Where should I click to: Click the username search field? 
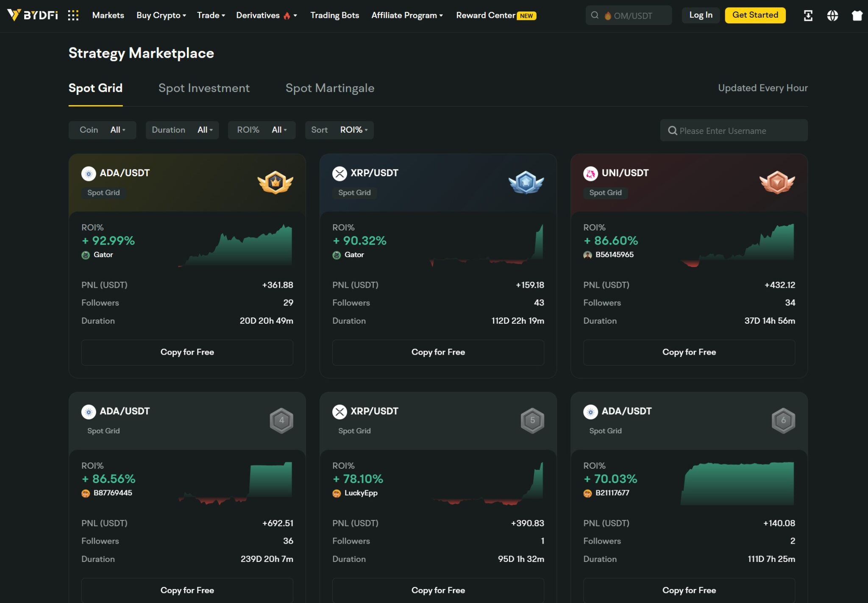click(x=734, y=131)
